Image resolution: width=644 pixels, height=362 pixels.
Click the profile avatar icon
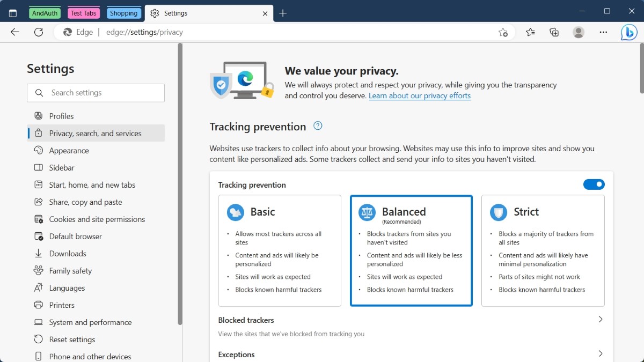[x=579, y=32]
